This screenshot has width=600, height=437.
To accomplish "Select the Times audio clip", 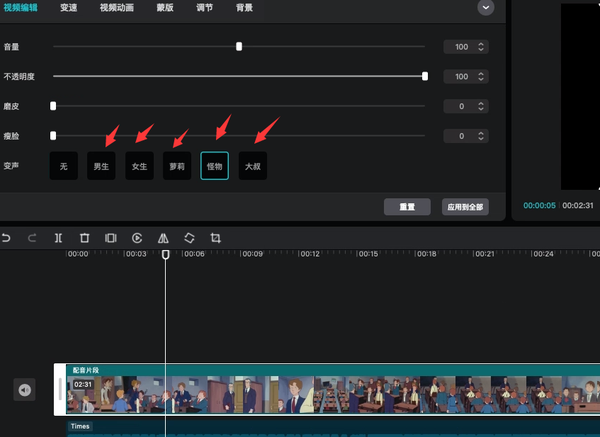I will (x=333, y=429).
